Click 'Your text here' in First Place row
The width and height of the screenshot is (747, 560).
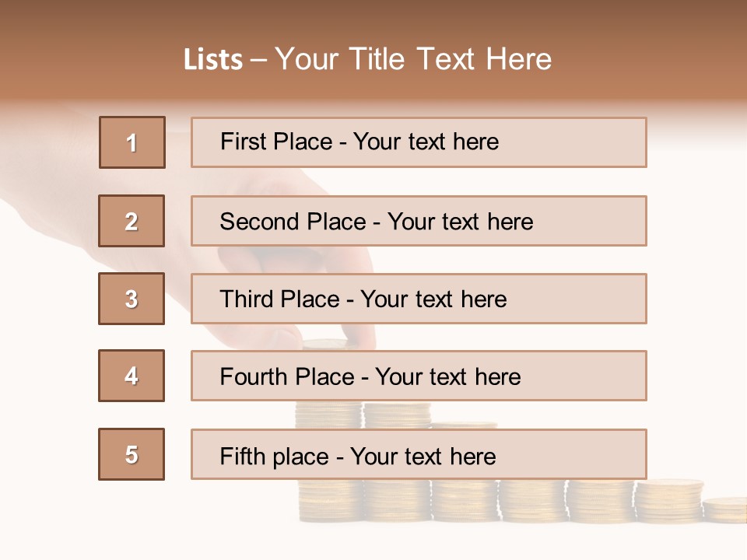point(426,142)
